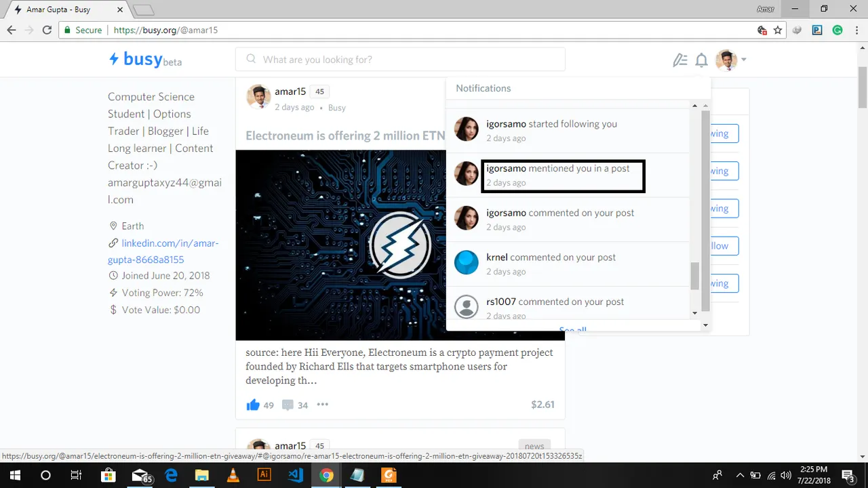Click the browser back arrow
This screenshot has height=488, width=868.
12,30
